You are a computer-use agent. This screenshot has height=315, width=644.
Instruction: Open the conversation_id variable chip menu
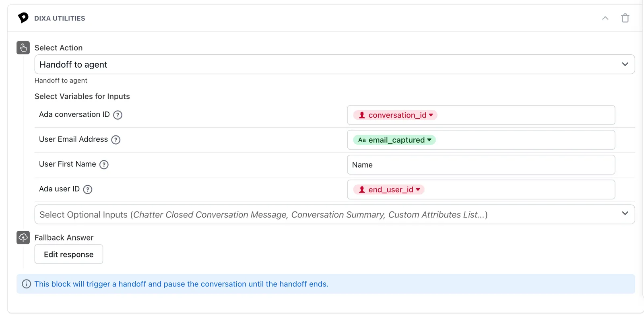(x=395, y=115)
